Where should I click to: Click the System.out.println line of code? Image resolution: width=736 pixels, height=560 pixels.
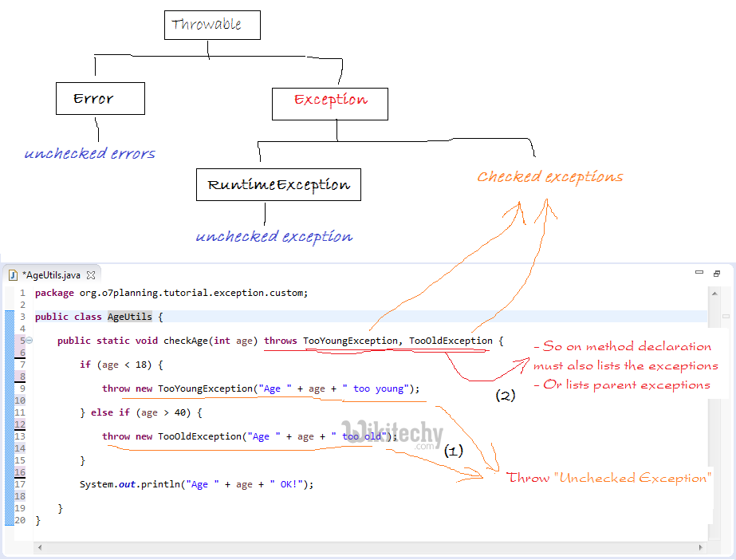196,484
